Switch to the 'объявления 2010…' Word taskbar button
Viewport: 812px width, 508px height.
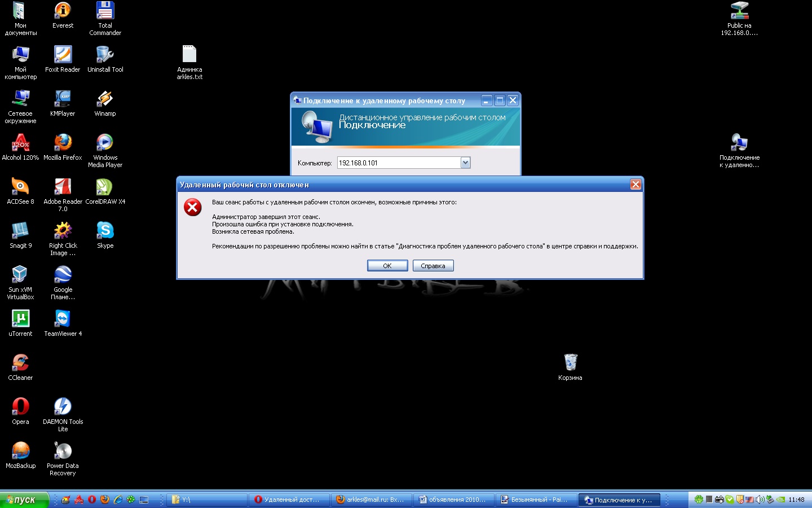coord(455,500)
